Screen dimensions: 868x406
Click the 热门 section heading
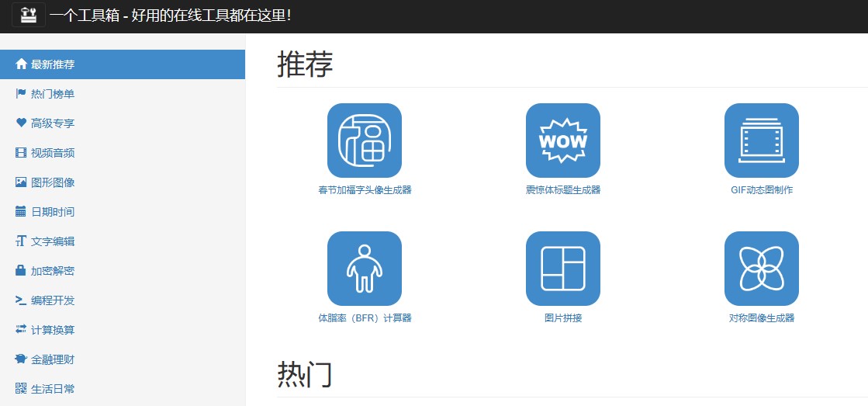[x=305, y=374]
